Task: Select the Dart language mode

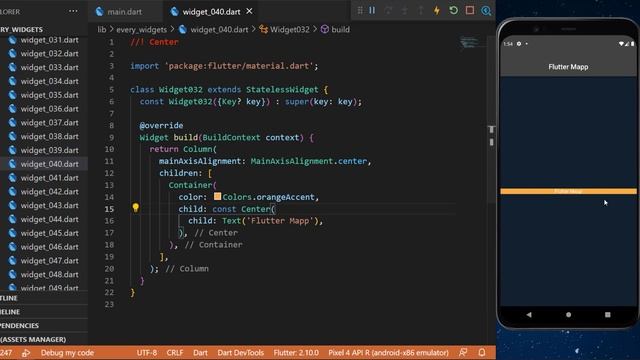Action: pyautogui.click(x=200, y=353)
